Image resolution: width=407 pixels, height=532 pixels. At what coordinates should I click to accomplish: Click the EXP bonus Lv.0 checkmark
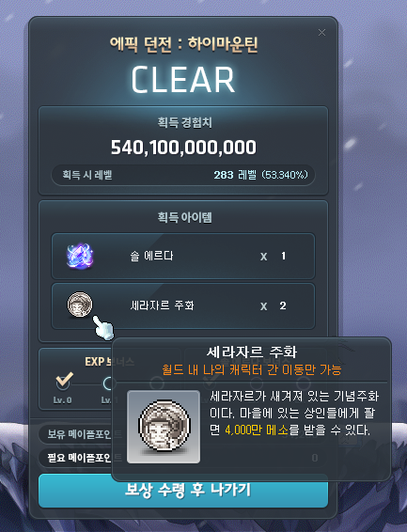tap(64, 381)
